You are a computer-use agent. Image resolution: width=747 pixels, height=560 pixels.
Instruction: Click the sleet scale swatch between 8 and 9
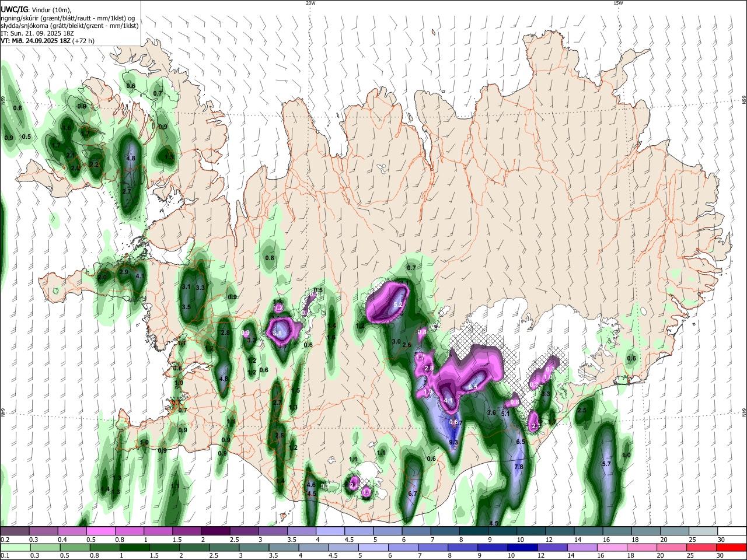(x=474, y=531)
